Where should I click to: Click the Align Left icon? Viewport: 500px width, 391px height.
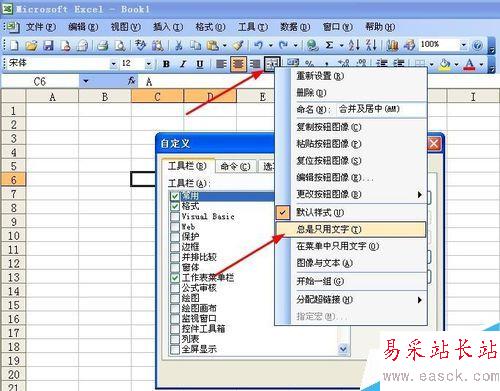(x=221, y=64)
